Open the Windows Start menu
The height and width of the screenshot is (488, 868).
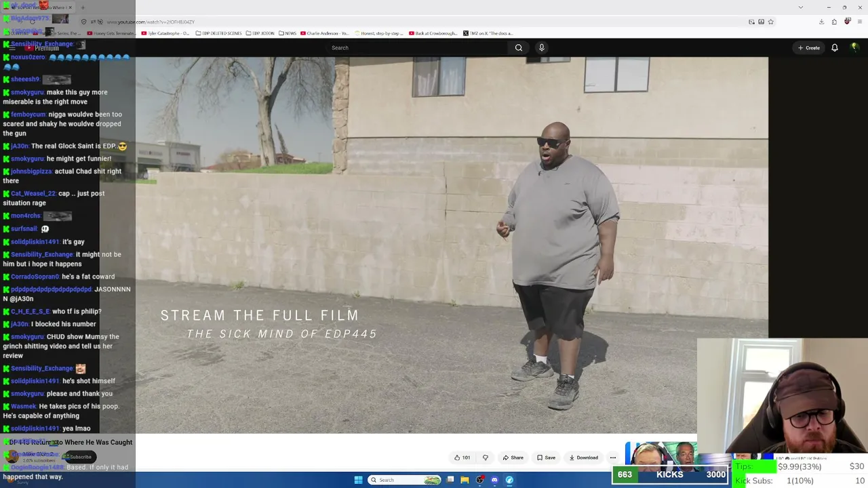(358, 480)
